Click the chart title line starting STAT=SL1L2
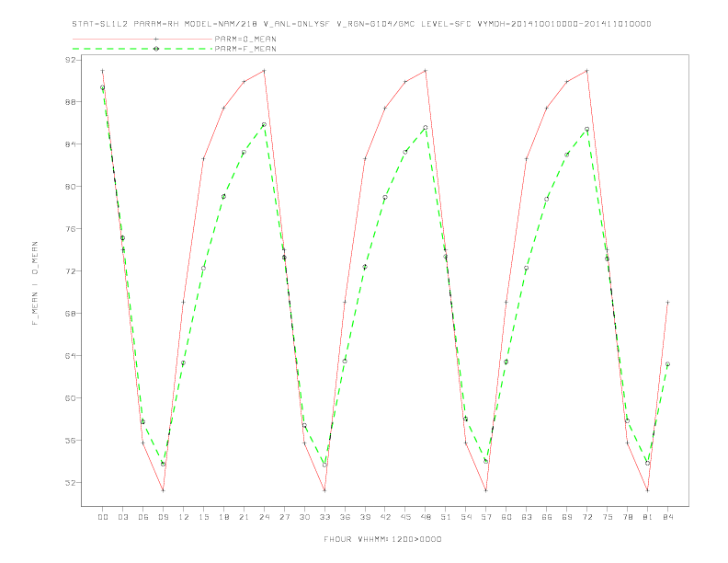The height and width of the screenshot is (563, 728). pos(361,24)
